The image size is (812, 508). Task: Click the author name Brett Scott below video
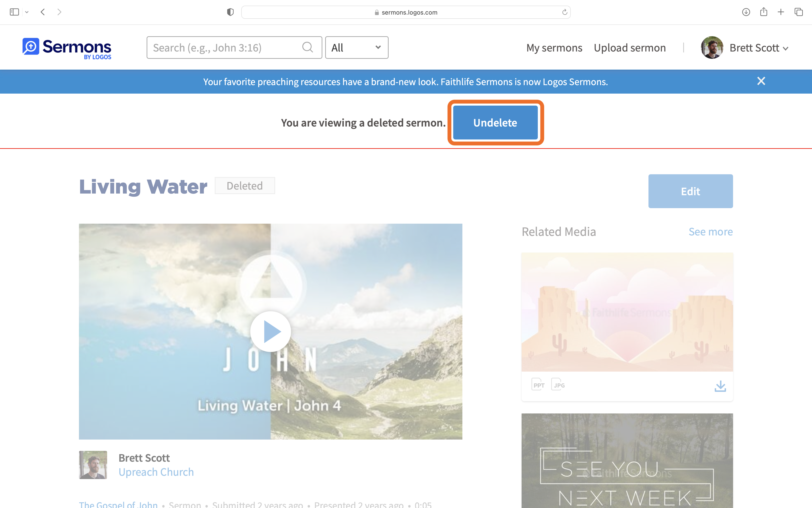144,458
